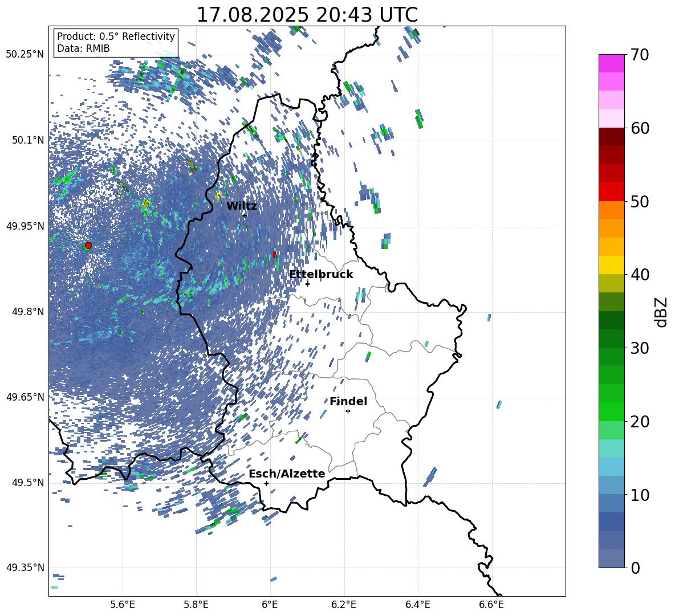Click the 5.6°E longitude label

coord(123,605)
